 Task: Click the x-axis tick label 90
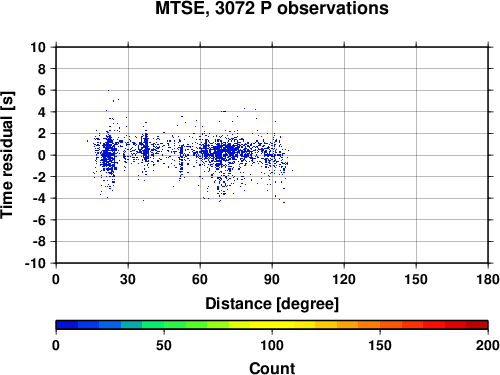click(272, 279)
